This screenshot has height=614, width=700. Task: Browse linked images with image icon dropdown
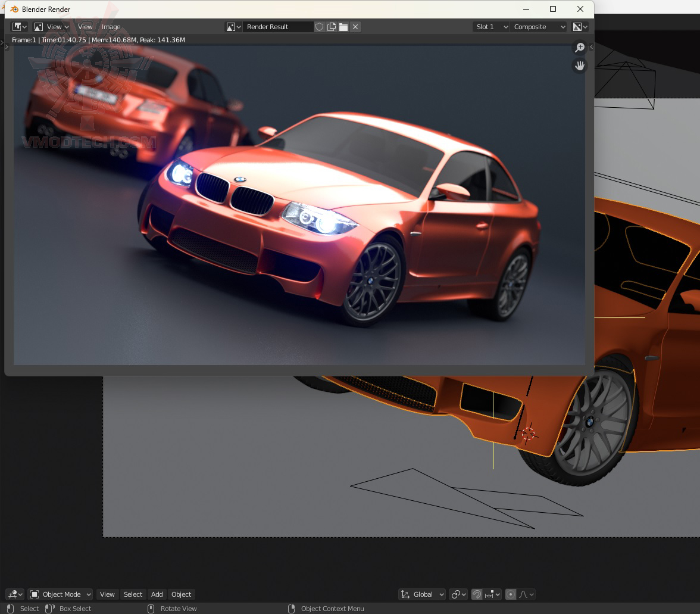point(233,27)
